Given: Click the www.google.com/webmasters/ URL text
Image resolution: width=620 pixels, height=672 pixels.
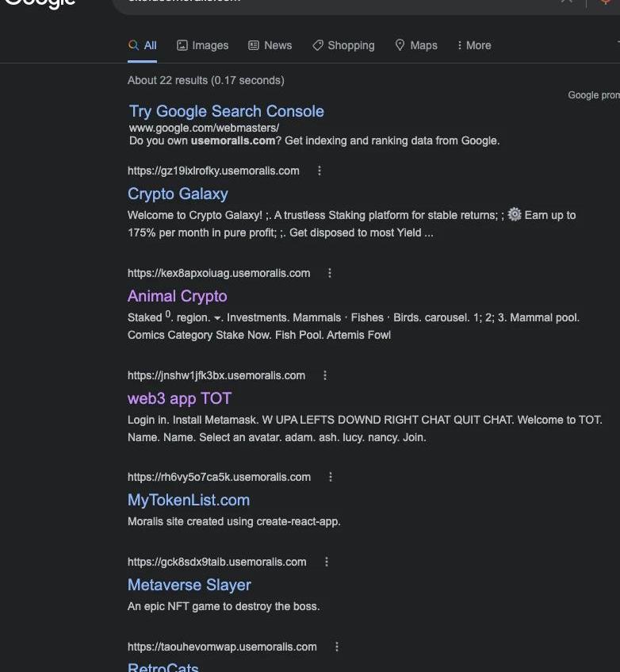Looking at the screenshot, I should coord(205,128).
